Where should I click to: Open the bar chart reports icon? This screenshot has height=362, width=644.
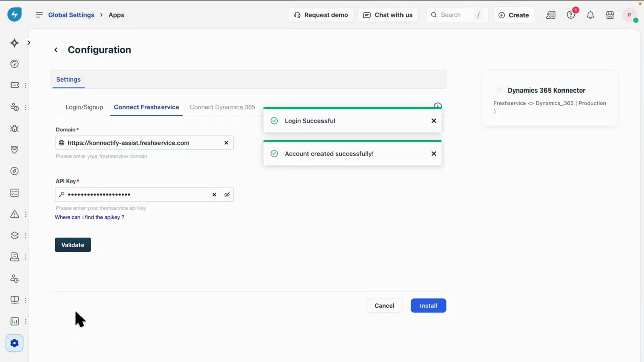tap(14, 321)
